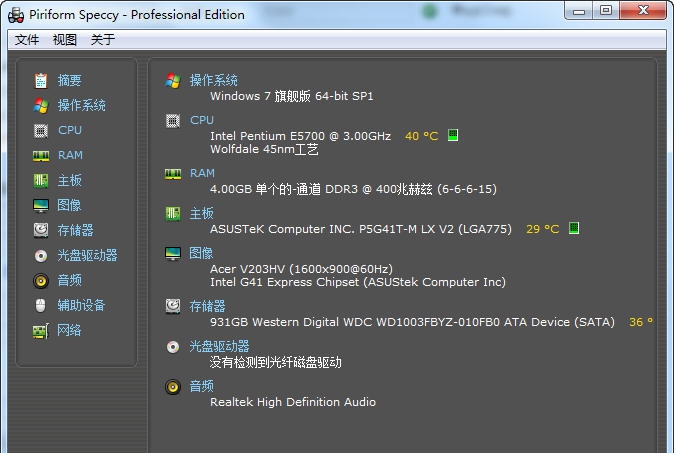Click the 图像 monitor icon in summary panel
This screenshot has height=453, width=674.
tap(173, 254)
